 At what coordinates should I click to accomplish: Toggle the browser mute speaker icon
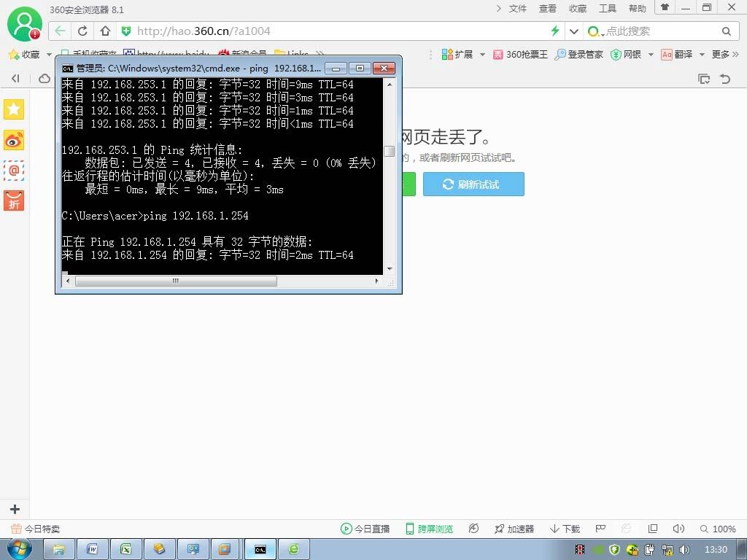[678, 529]
